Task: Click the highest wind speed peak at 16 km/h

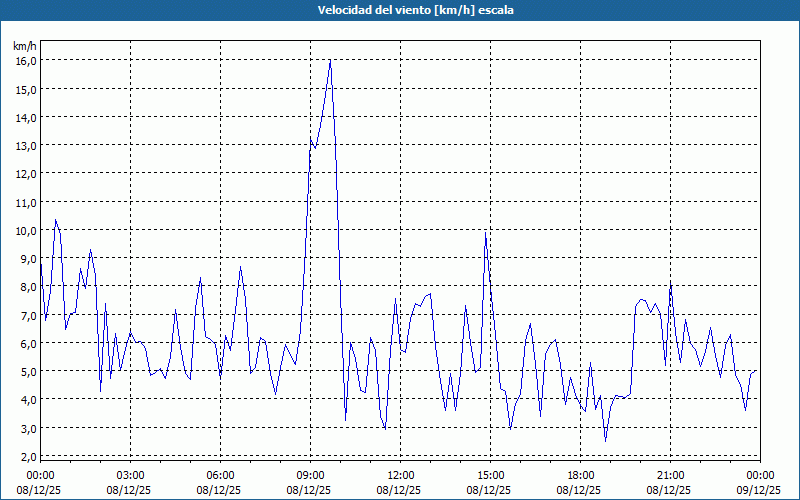Action: (330, 61)
